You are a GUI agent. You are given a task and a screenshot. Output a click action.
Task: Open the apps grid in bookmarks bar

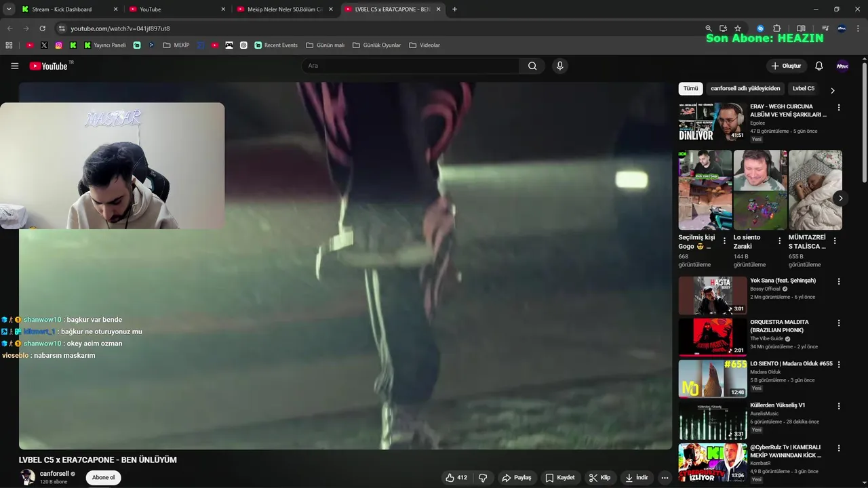[9, 45]
